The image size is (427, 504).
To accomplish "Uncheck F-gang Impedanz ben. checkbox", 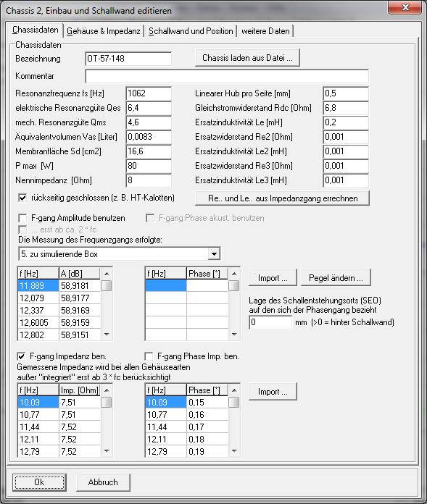I will coord(21,356).
